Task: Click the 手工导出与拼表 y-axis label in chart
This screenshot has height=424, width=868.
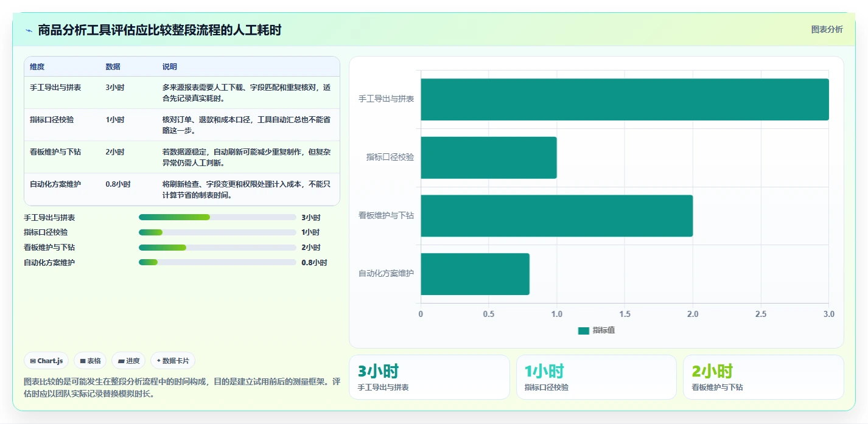Action: [x=387, y=99]
